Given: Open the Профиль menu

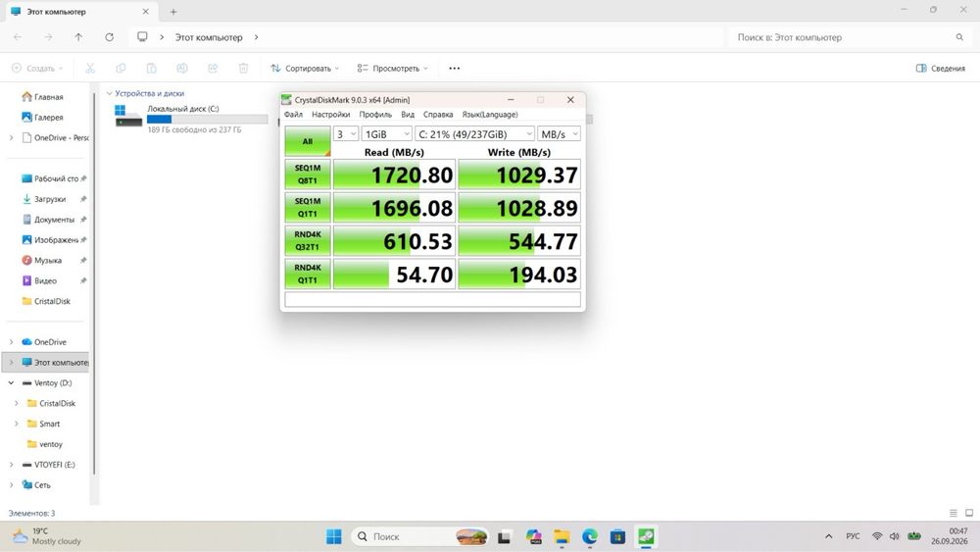Looking at the screenshot, I should pyautogui.click(x=375, y=115).
